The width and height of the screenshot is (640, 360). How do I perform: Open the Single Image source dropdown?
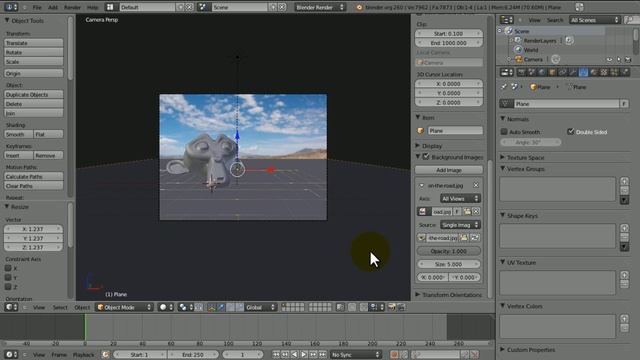pos(460,225)
